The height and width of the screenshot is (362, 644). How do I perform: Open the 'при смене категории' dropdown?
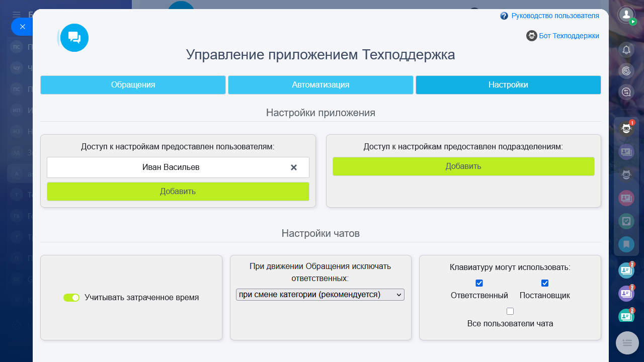point(320,295)
